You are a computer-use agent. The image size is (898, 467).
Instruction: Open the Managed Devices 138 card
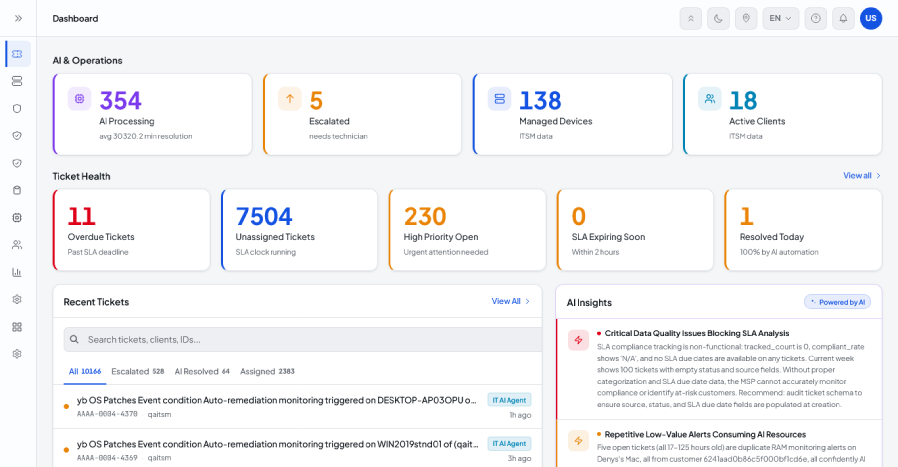click(x=572, y=114)
